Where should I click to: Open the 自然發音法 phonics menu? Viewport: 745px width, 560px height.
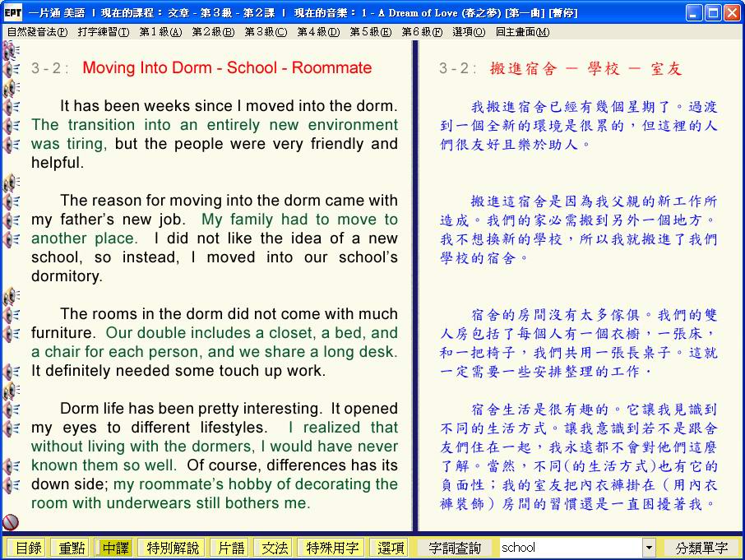[x=37, y=32]
